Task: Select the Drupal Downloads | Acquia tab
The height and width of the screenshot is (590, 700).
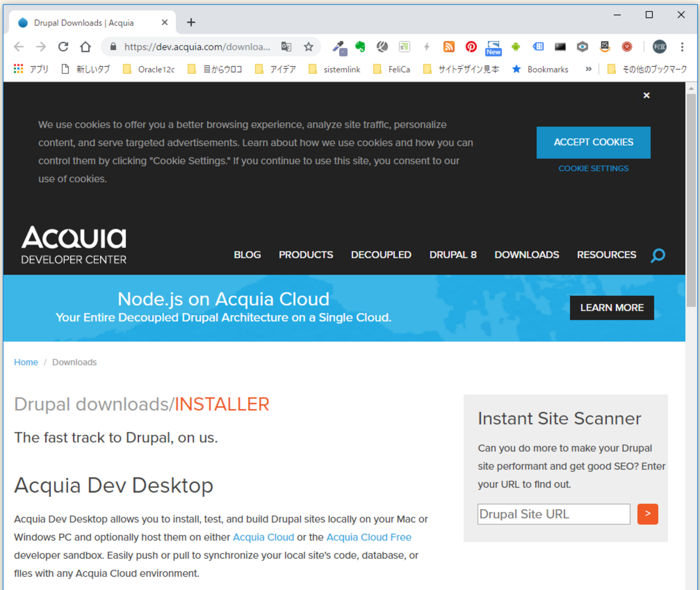Action: [93, 23]
